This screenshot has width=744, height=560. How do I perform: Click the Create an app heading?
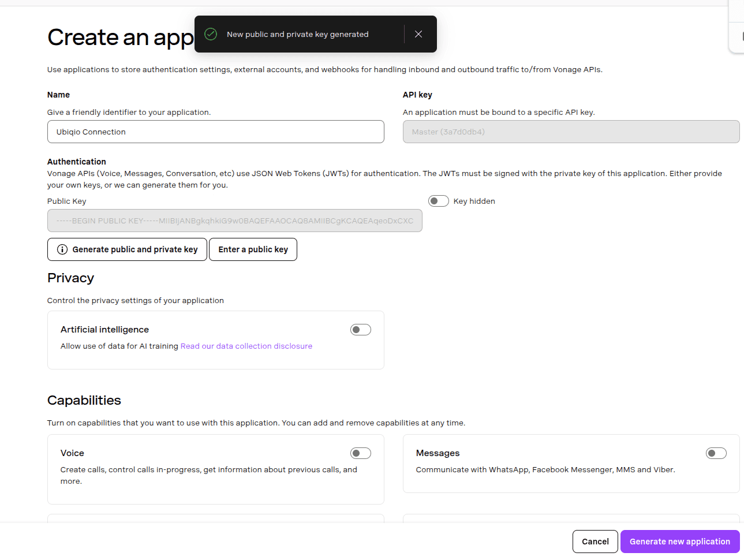point(120,38)
